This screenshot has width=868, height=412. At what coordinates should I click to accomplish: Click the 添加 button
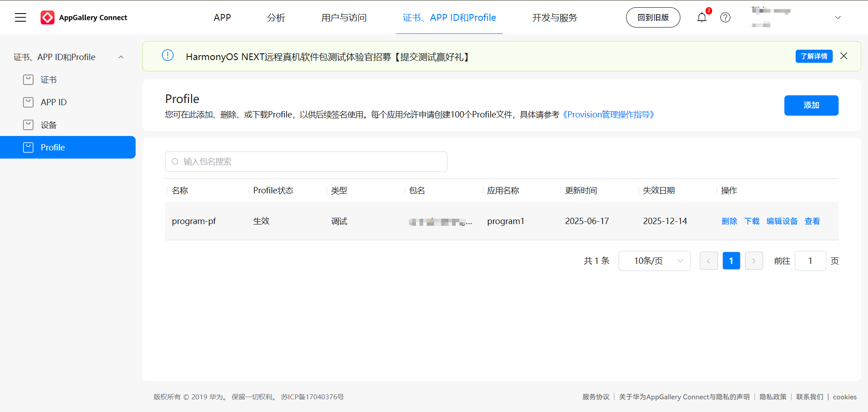point(811,105)
